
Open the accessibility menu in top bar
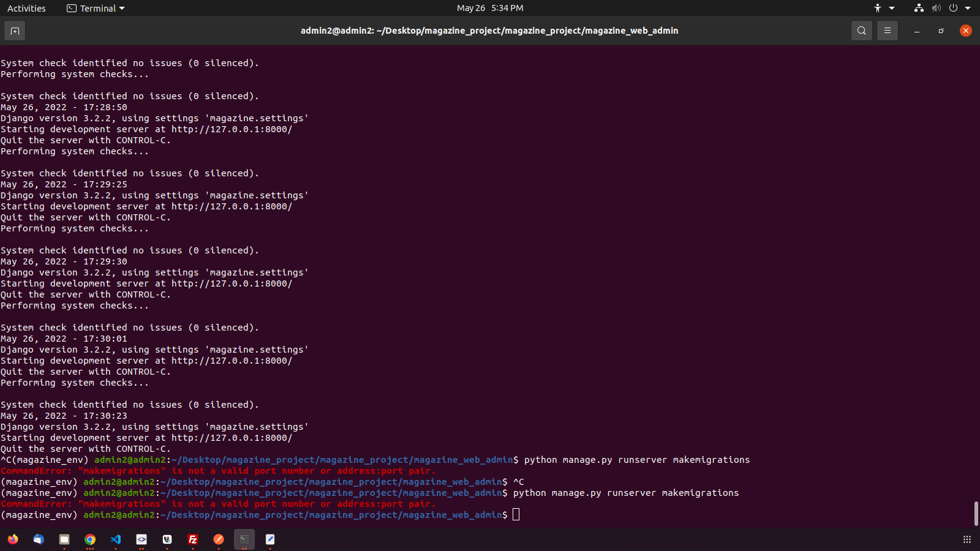click(x=878, y=9)
